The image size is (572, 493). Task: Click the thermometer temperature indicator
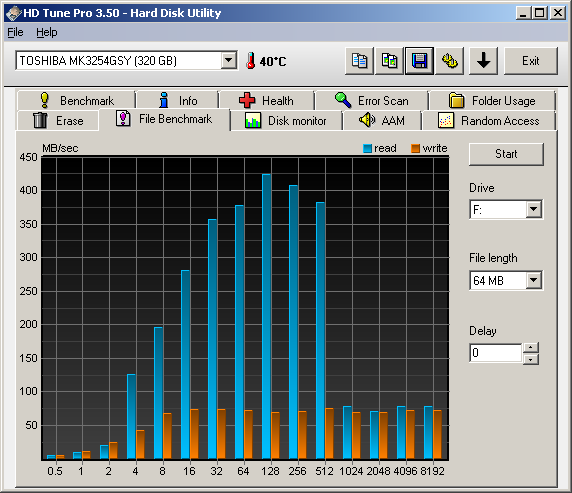250,61
